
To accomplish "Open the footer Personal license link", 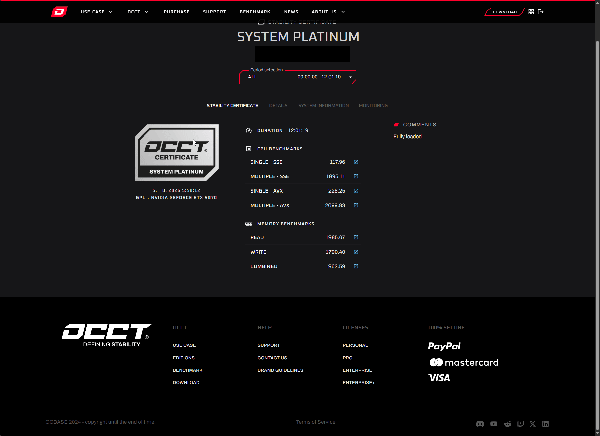I will [x=355, y=345].
